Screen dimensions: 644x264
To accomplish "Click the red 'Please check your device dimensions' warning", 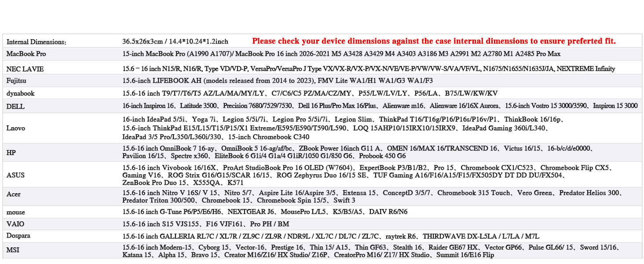I will (434, 41).
